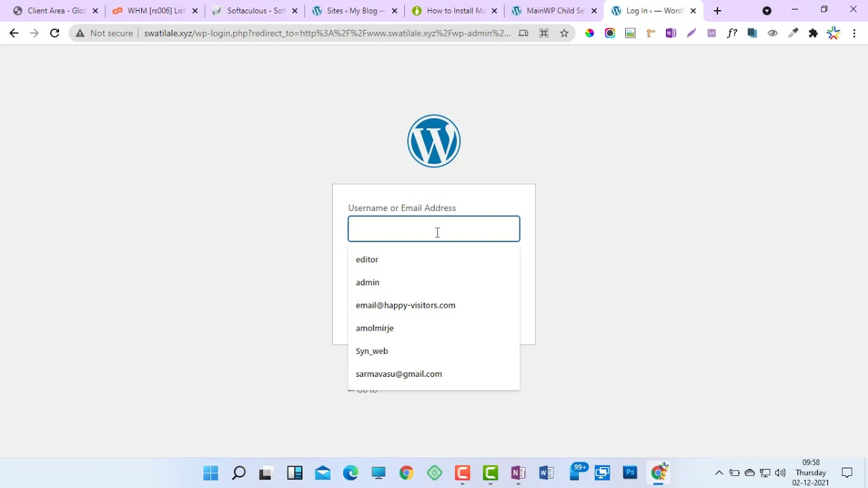
Task: Open a new browser tab
Action: [x=717, y=11]
